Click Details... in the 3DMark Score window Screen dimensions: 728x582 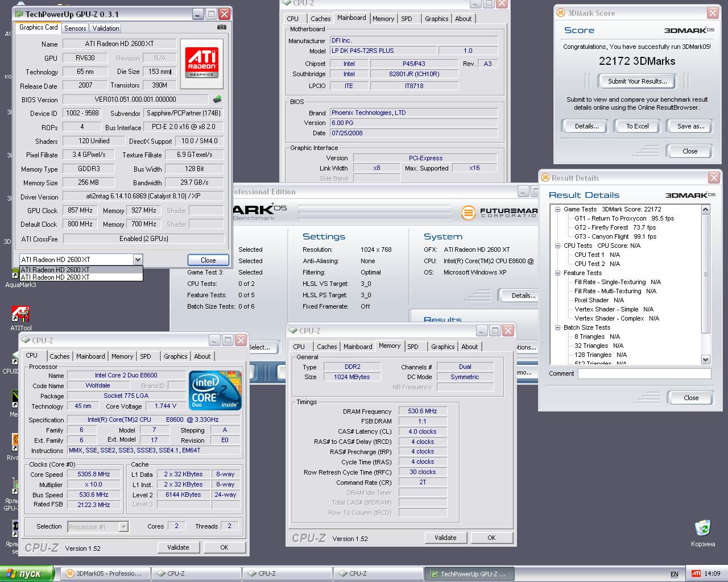(586, 126)
